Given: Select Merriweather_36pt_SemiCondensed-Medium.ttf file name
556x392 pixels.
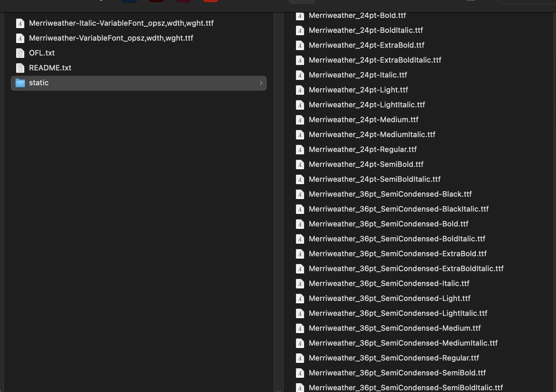Looking at the screenshot, I should pos(395,328).
